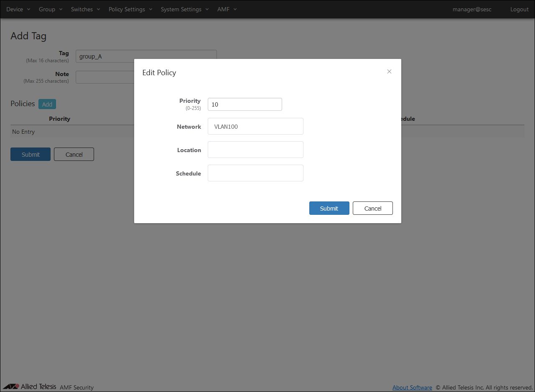Screen dimensions: 535x392
Task: Open the Device dropdown menu
Action: click(18, 9)
